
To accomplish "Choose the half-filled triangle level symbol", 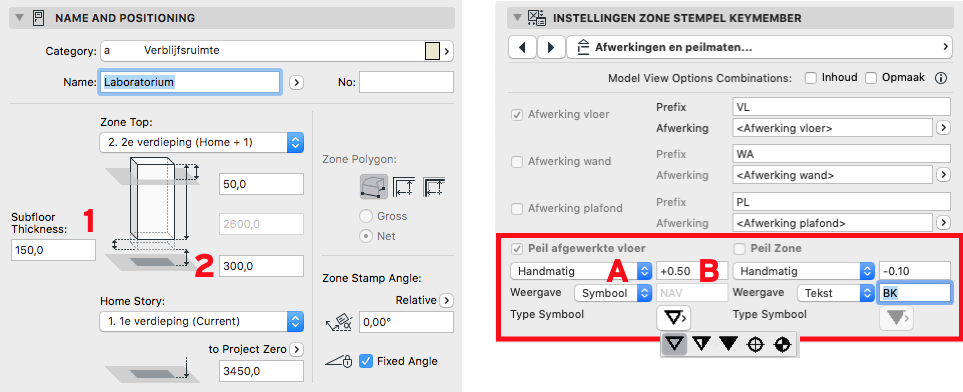I will [701, 345].
